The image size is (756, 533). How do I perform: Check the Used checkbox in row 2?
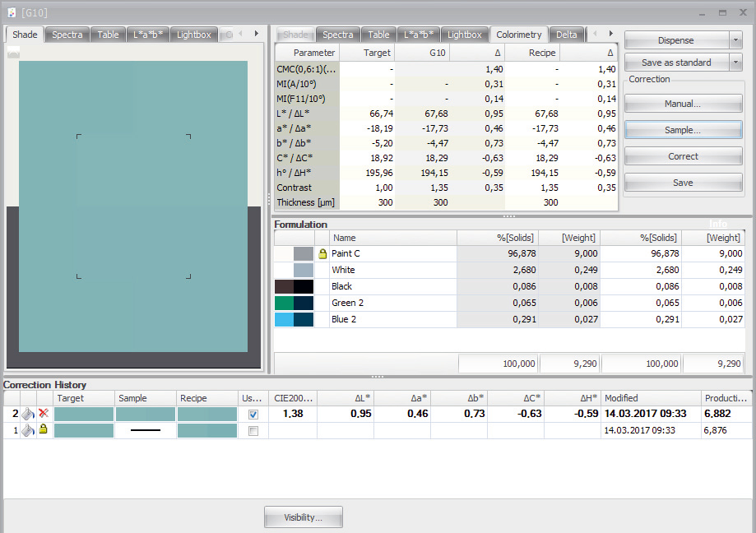(x=253, y=415)
